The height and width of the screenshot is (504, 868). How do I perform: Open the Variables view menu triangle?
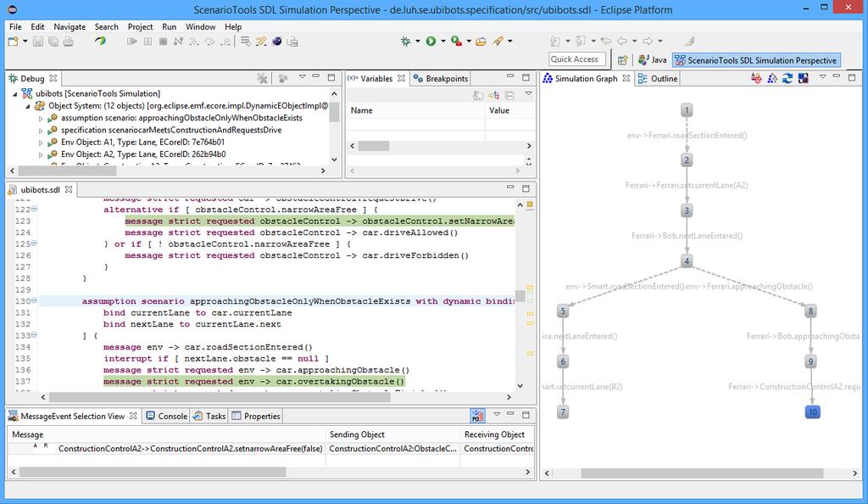[529, 94]
